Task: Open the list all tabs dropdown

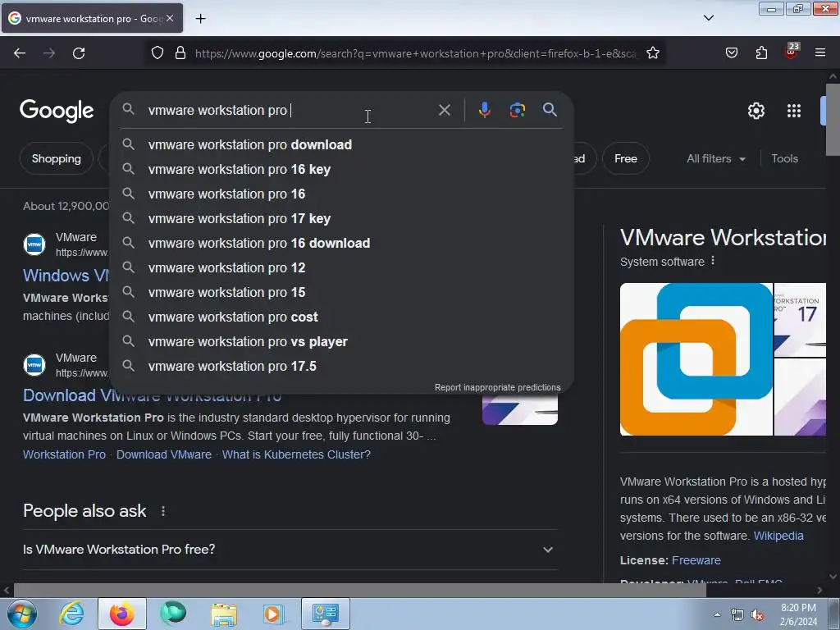Action: [x=708, y=18]
